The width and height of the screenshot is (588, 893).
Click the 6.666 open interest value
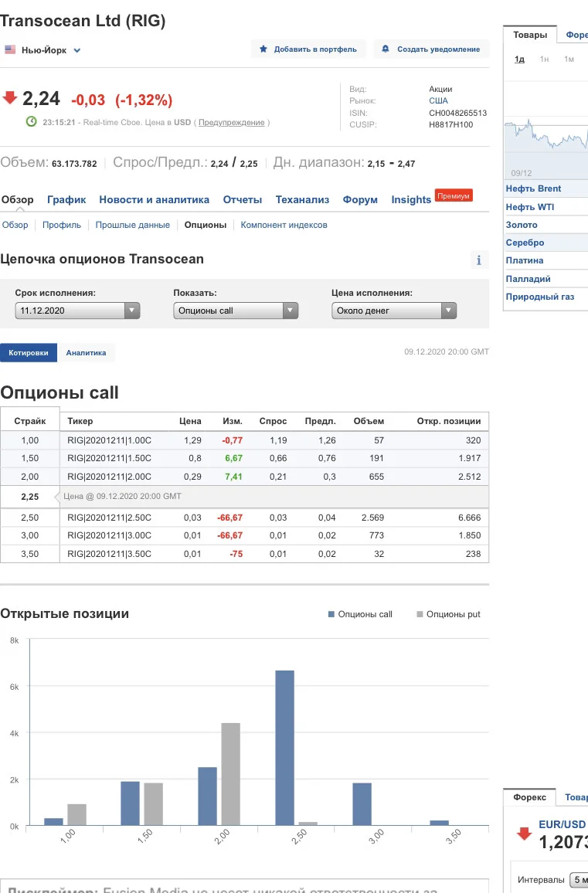(x=470, y=518)
